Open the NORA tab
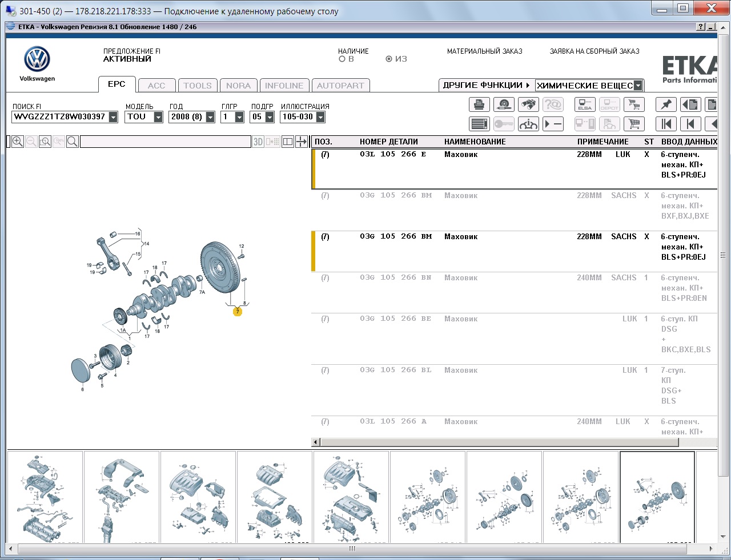Image resolution: width=731 pixels, height=560 pixels. (238, 86)
